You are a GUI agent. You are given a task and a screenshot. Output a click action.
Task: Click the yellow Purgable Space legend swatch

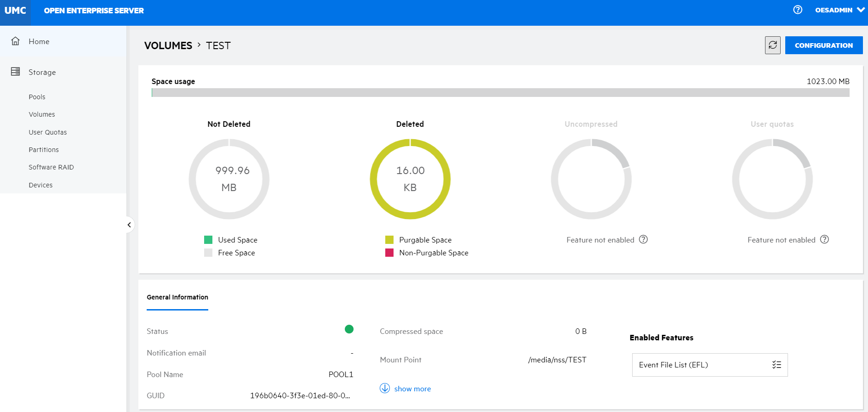coord(389,240)
